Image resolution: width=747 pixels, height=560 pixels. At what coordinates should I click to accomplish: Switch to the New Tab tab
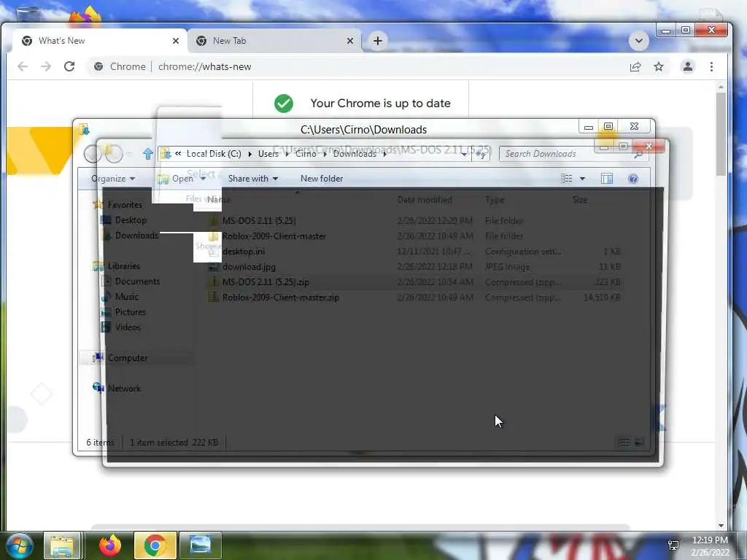[x=274, y=41]
